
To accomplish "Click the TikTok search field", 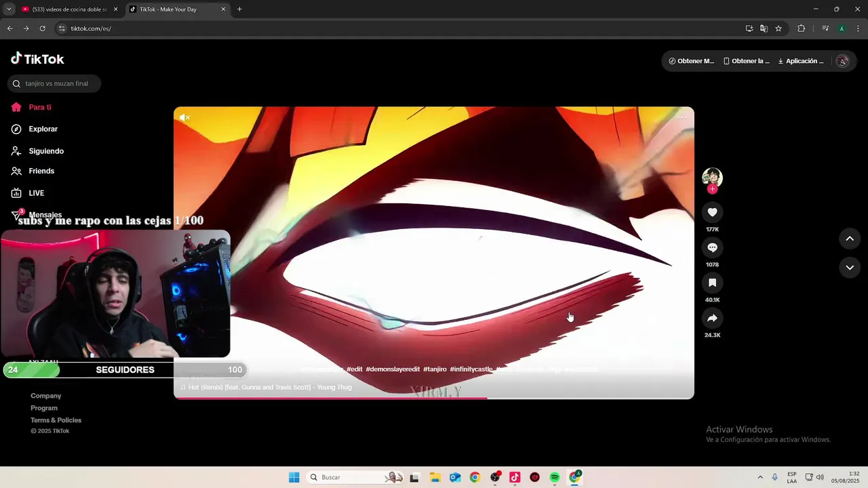I will click(x=54, y=83).
